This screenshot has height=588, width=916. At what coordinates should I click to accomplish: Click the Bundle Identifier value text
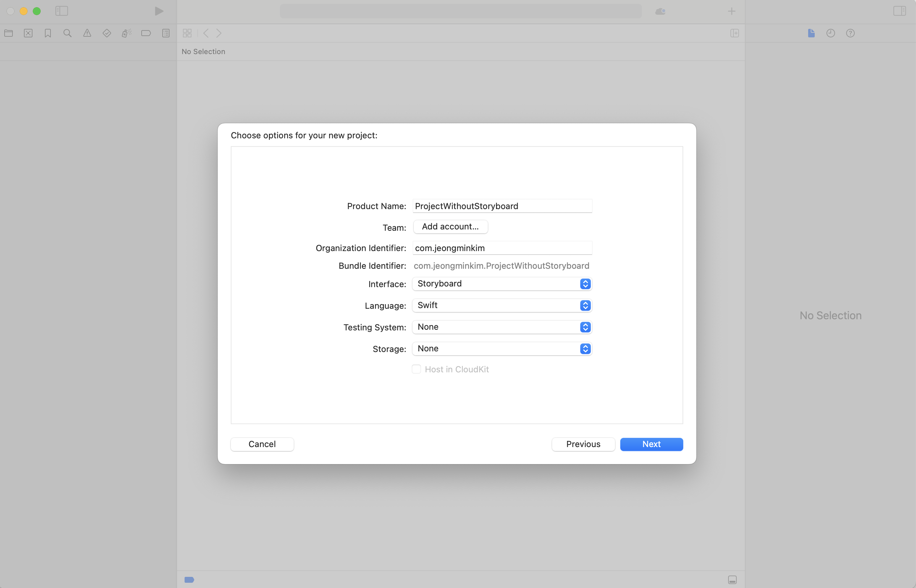click(x=501, y=266)
